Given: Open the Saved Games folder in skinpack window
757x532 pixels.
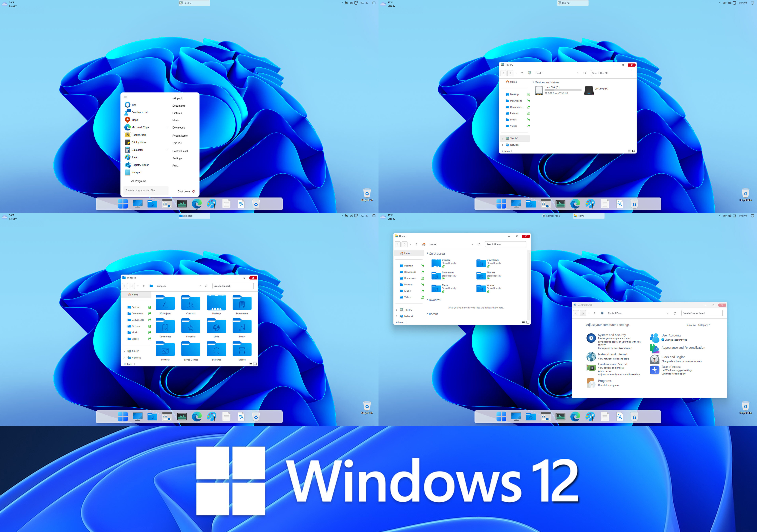Looking at the screenshot, I should [191, 351].
